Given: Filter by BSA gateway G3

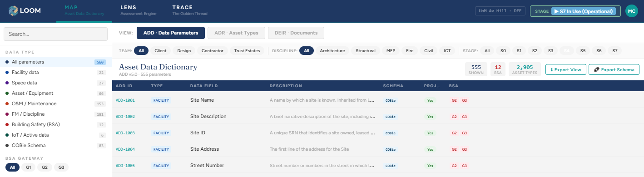Looking at the screenshot, I should pyautogui.click(x=61, y=167).
